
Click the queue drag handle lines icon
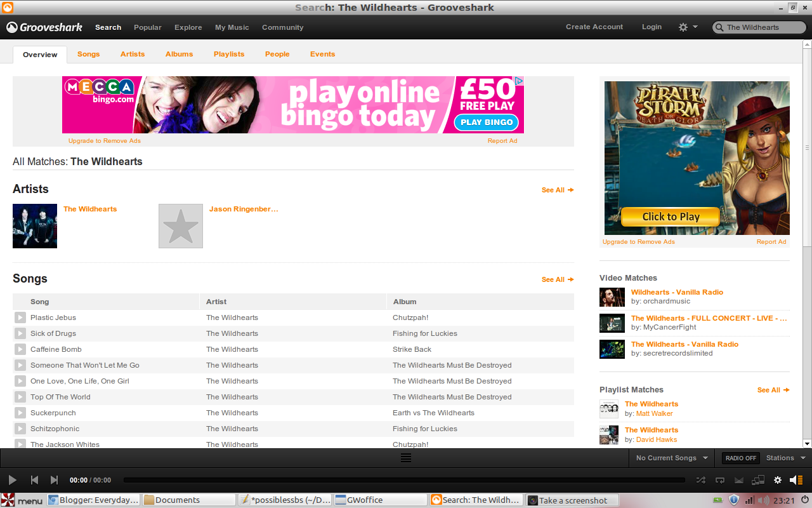(406, 458)
